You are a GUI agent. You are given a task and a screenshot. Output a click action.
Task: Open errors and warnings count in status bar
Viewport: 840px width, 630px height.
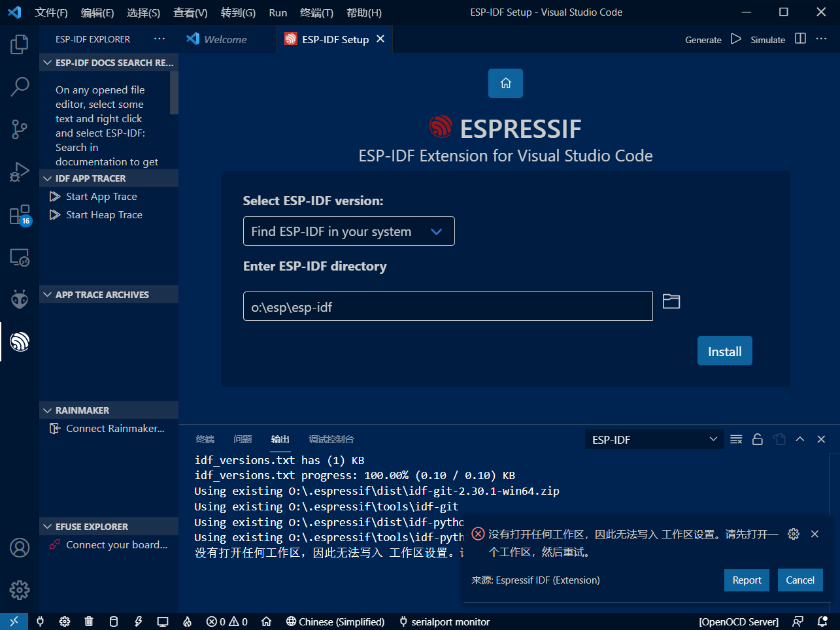[x=227, y=622]
